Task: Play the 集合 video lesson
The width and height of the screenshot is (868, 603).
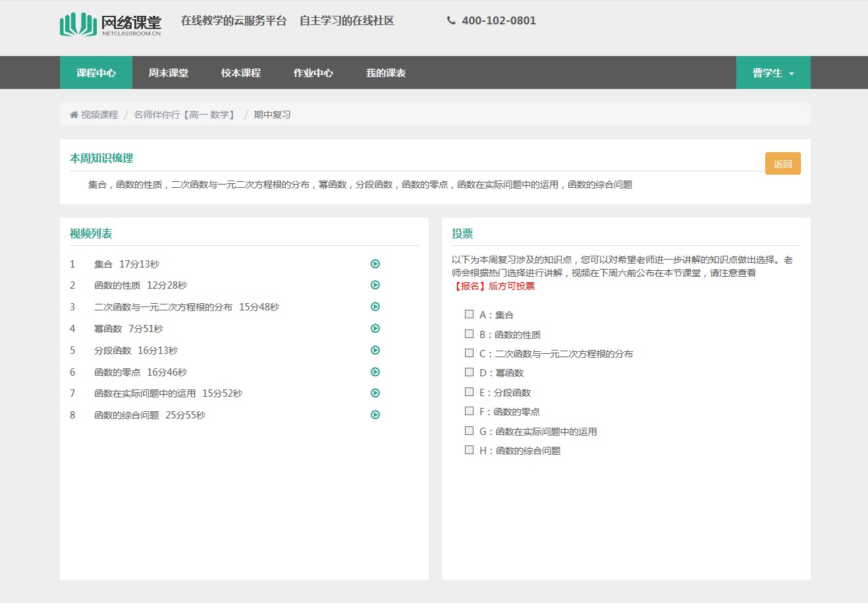Action: pos(375,264)
